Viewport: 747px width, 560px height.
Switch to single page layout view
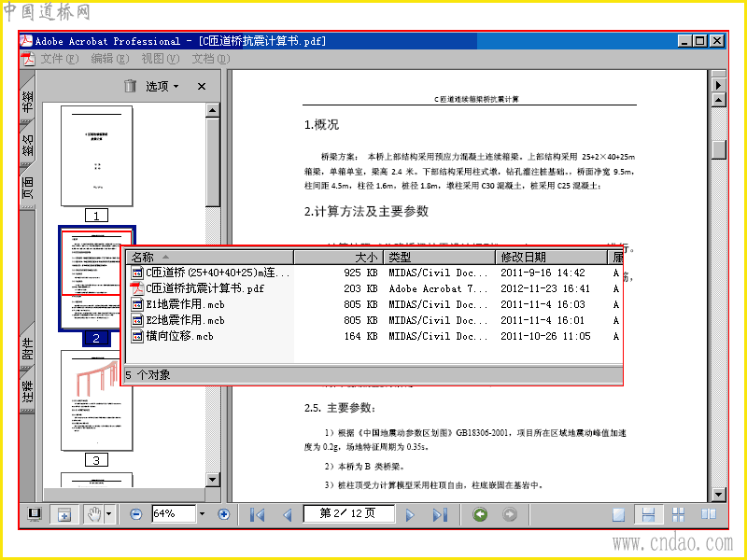[619, 515]
